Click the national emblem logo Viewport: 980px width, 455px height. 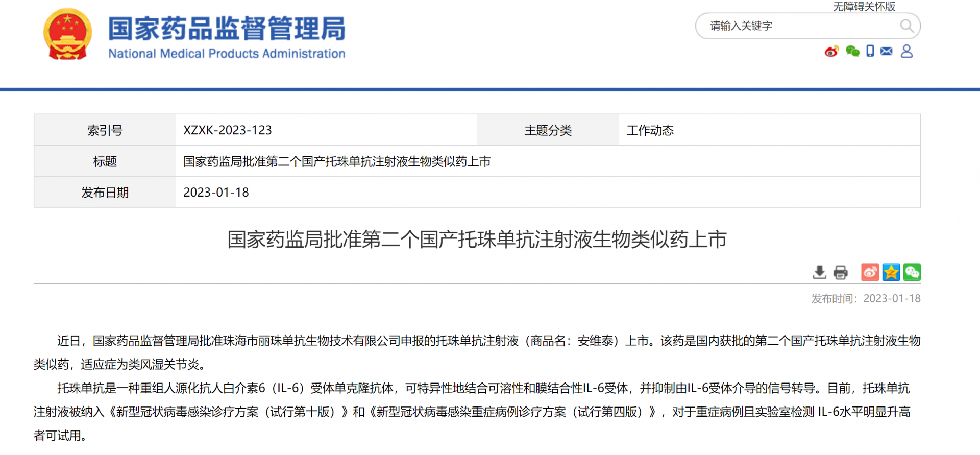pos(67,35)
